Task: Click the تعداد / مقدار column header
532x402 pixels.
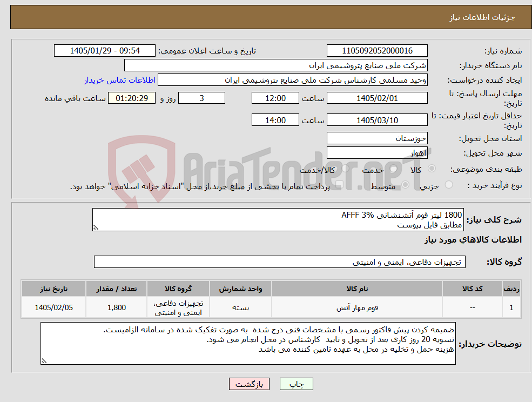Action: coord(116,289)
